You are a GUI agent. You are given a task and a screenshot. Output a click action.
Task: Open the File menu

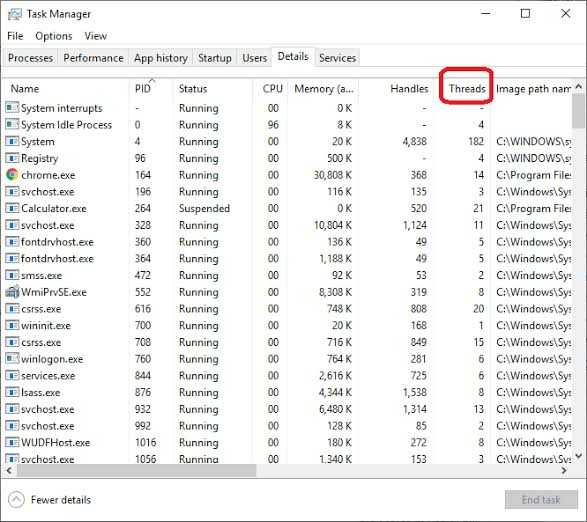tap(15, 36)
